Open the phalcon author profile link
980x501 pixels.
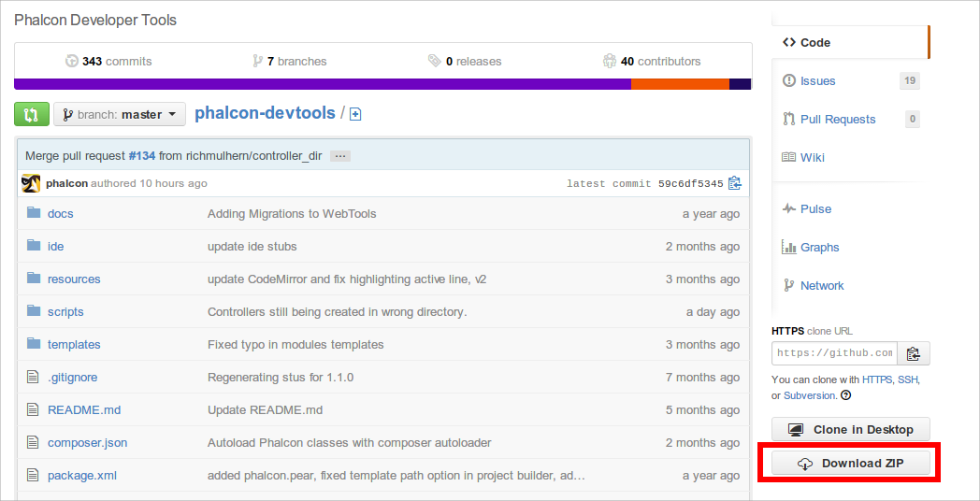[x=67, y=183]
